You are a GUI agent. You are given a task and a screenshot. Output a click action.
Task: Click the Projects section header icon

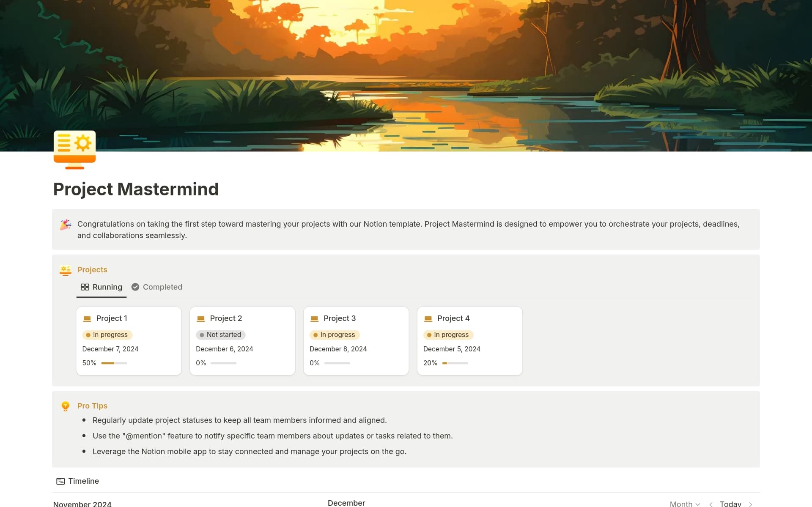[66, 270]
